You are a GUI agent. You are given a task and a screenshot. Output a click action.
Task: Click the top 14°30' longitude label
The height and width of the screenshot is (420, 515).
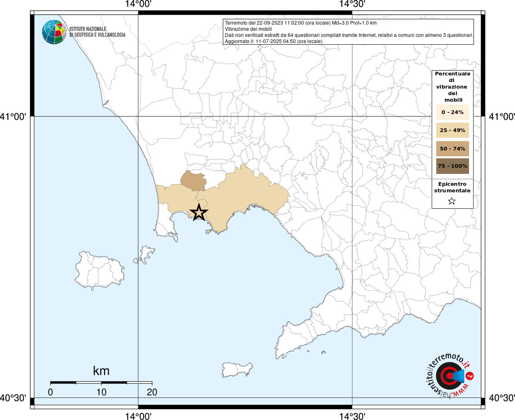pos(352,4)
